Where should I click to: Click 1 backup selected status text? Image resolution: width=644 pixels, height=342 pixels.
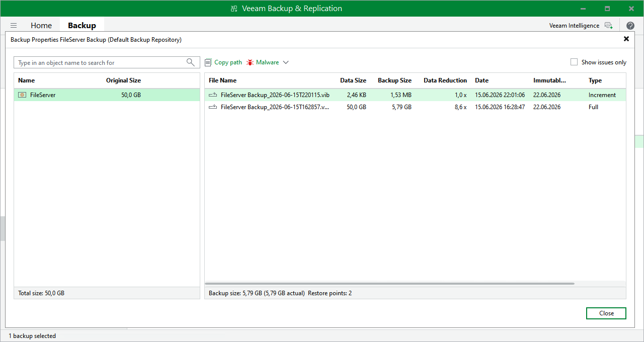click(x=32, y=335)
